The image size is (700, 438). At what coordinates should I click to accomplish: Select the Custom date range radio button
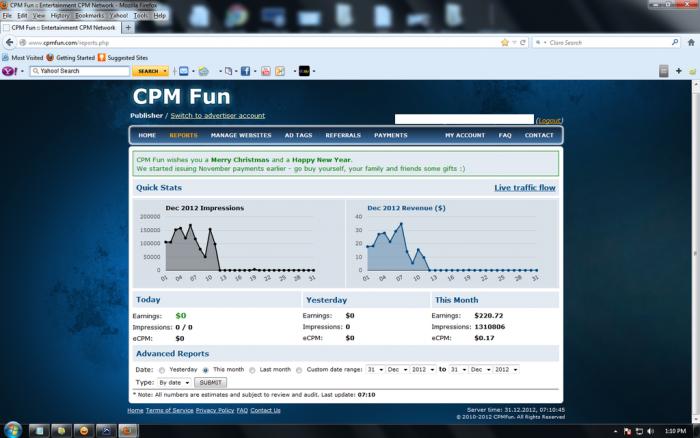click(299, 370)
